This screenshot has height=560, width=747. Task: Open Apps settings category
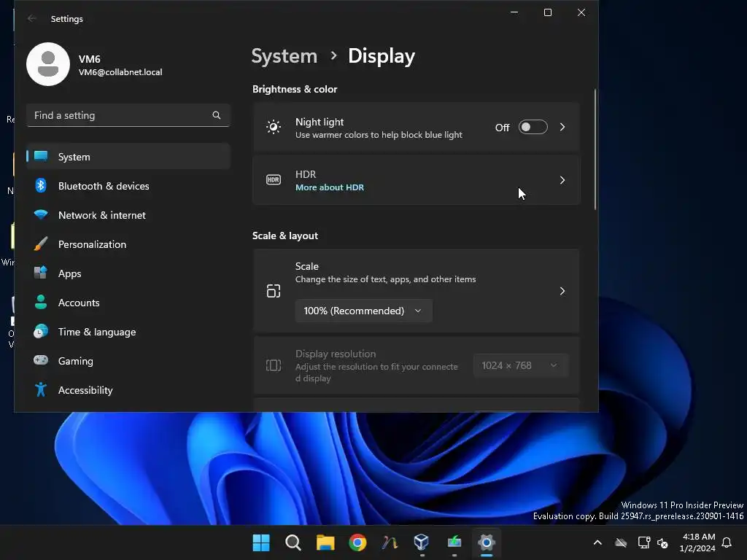tap(128, 273)
